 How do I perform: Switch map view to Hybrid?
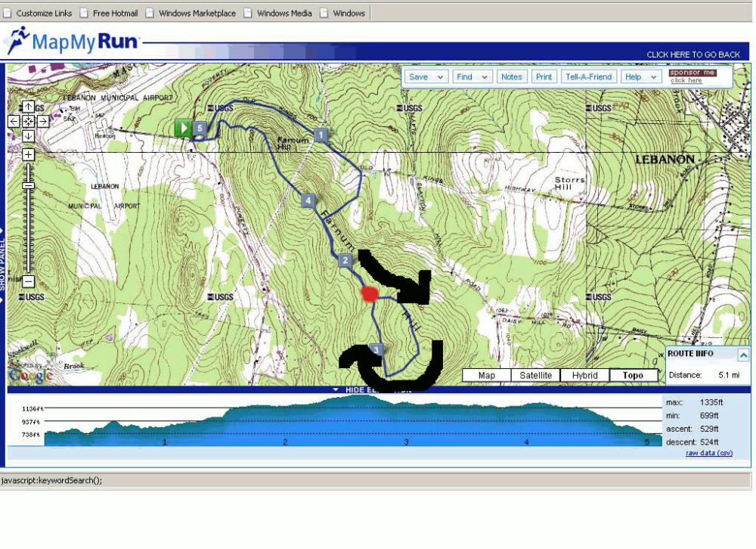tap(584, 375)
